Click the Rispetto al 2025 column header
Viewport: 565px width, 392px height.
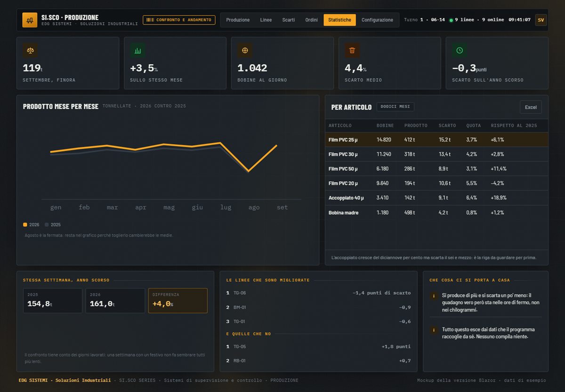click(x=514, y=126)
